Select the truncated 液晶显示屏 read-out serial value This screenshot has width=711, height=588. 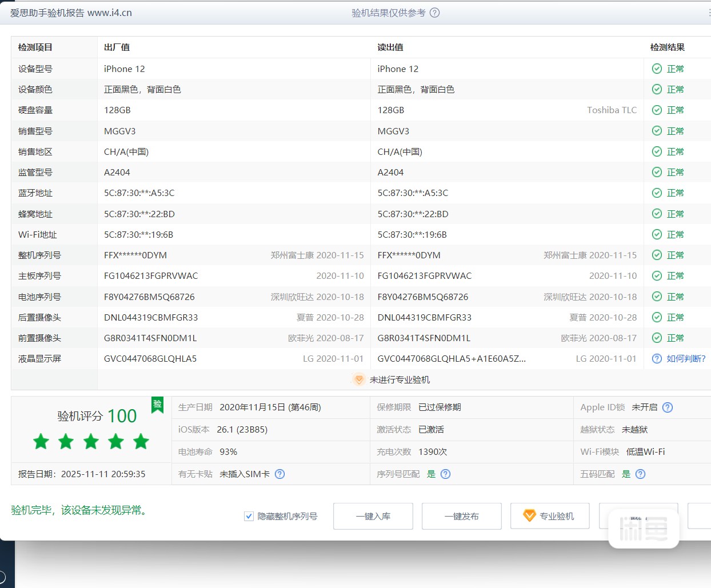(x=452, y=358)
